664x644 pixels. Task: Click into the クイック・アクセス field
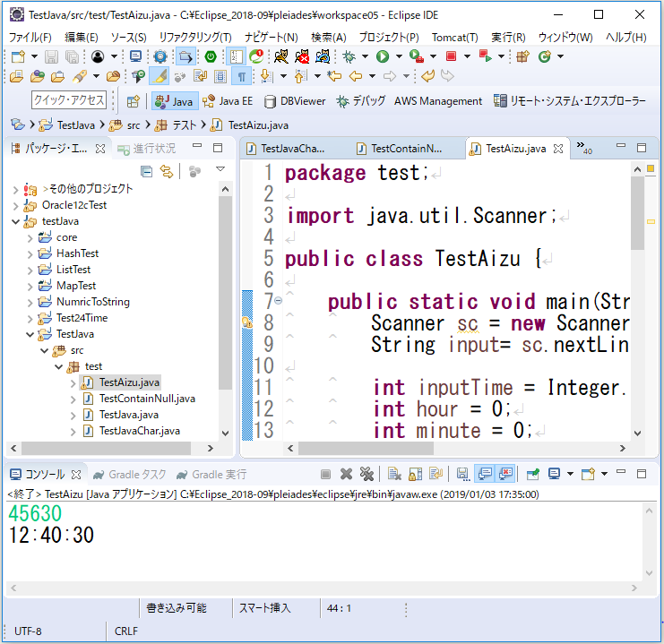click(69, 100)
